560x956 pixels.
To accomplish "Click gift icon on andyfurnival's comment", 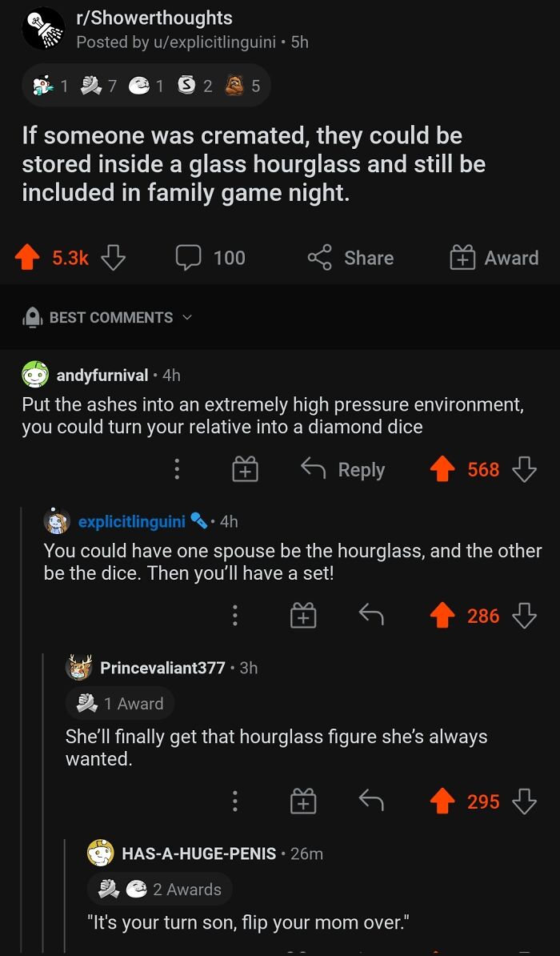I will click(245, 470).
